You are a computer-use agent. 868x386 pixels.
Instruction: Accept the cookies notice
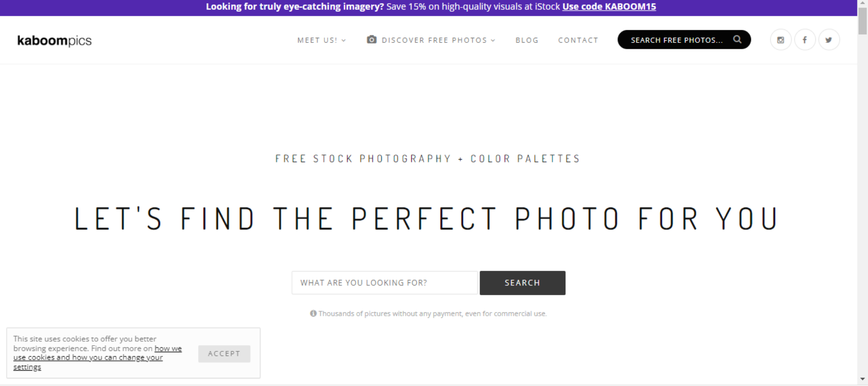click(x=224, y=354)
